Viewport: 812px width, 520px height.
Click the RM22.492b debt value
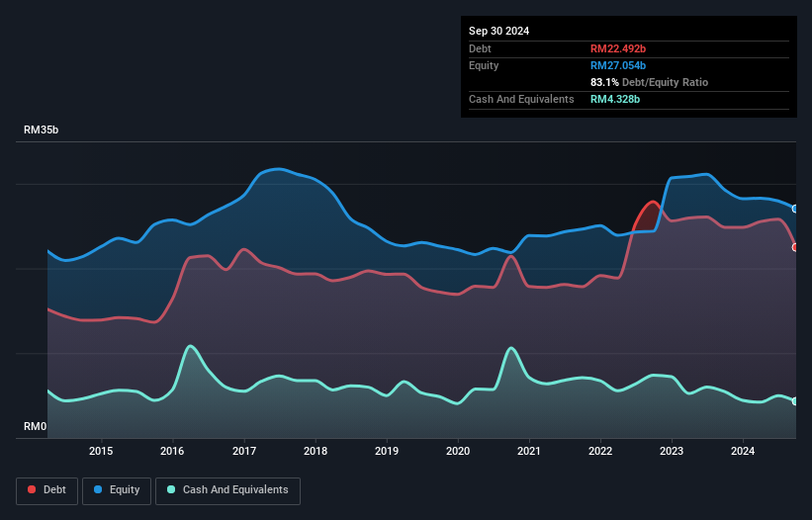[x=618, y=48]
